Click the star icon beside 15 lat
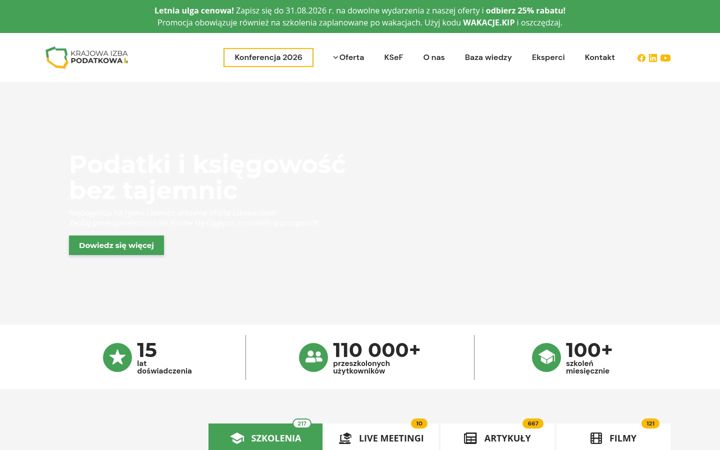Image resolution: width=720 pixels, height=450 pixels. 117,357
